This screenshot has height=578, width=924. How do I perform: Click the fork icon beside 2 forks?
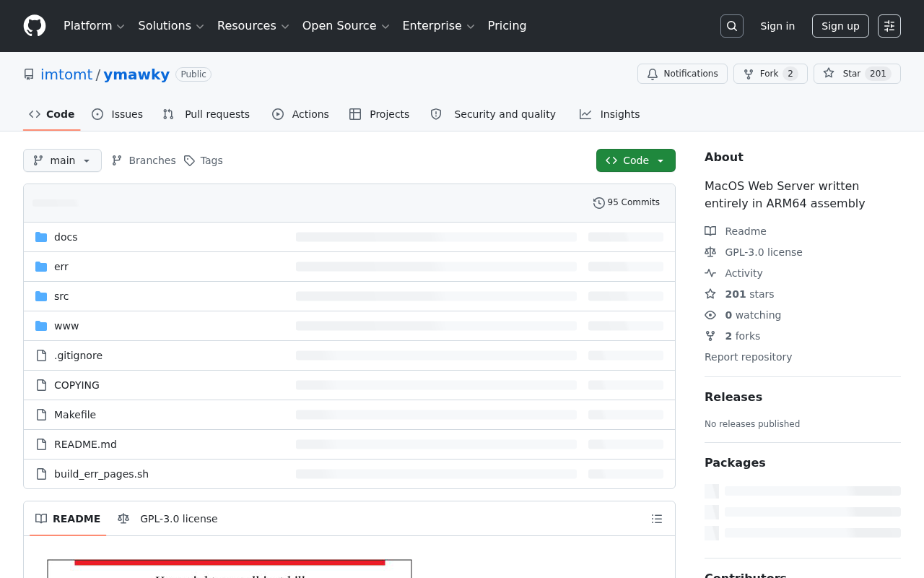click(710, 336)
